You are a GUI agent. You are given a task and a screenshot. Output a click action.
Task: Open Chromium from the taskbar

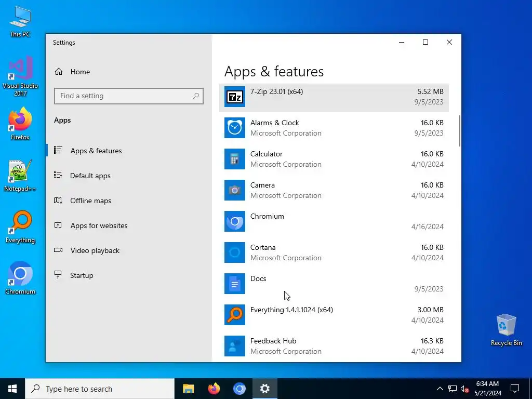point(239,389)
